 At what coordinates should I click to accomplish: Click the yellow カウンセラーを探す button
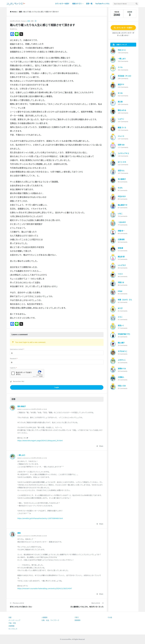tap(123, 28)
